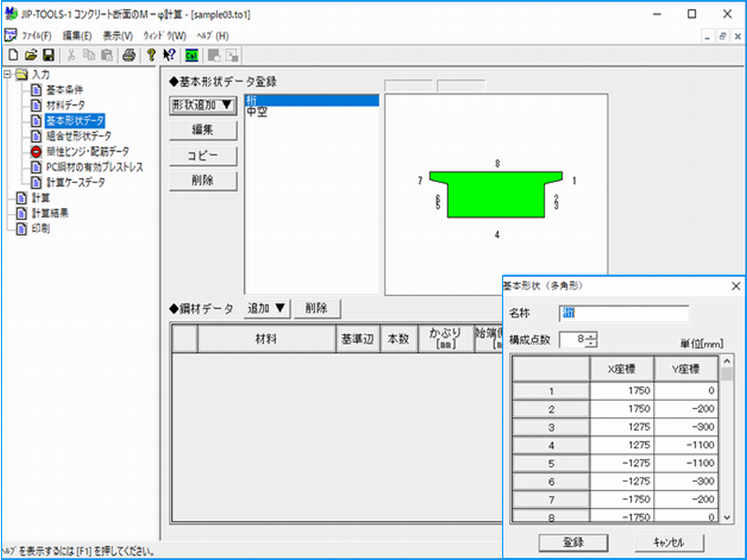Viewport: 747px width, 560px height.
Task: Activate the context help pointer icon
Action: click(x=169, y=55)
